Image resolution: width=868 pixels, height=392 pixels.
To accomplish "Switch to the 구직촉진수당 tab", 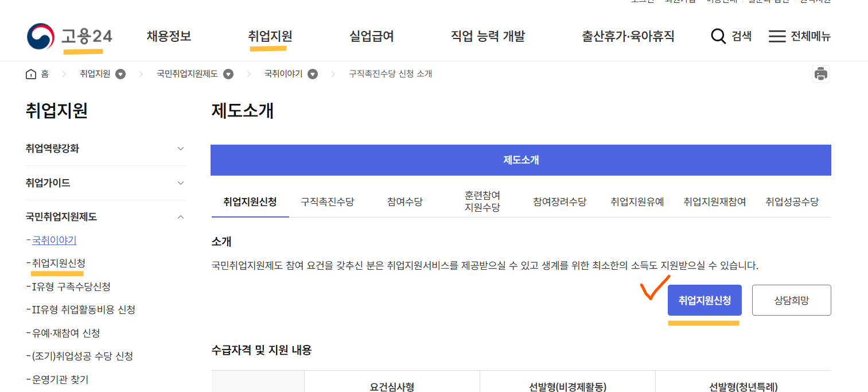I will (327, 201).
